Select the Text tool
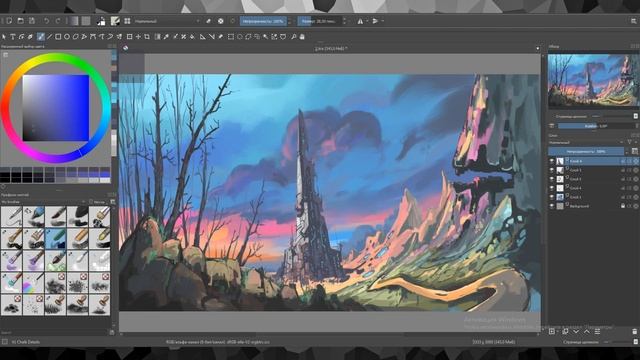This screenshot has width=640, height=360. point(13,37)
